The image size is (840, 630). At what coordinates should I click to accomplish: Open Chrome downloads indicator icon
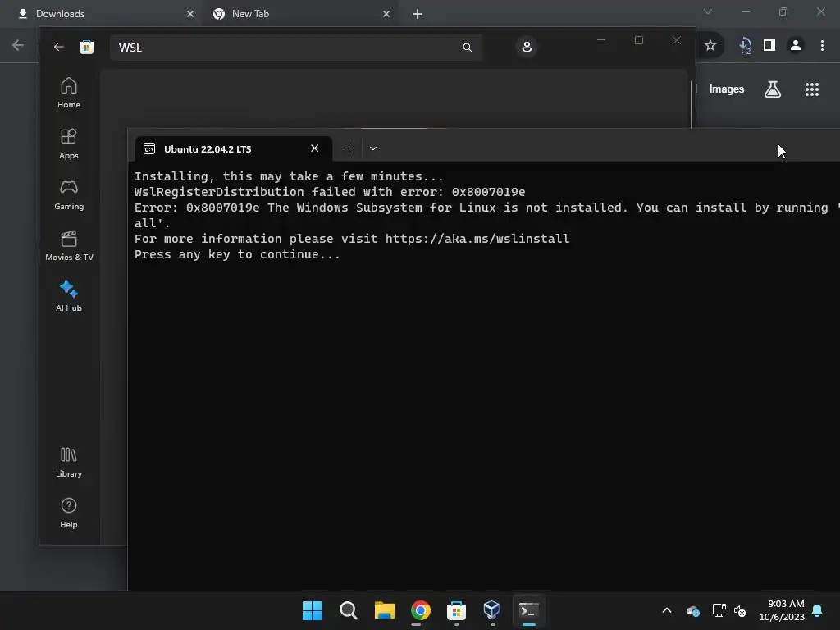[x=745, y=46]
